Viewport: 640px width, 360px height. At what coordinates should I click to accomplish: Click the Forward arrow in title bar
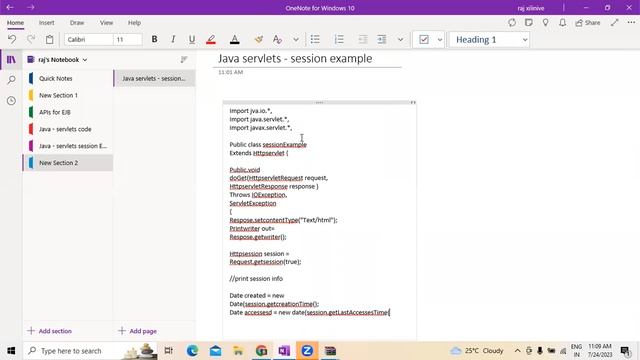[31, 7]
